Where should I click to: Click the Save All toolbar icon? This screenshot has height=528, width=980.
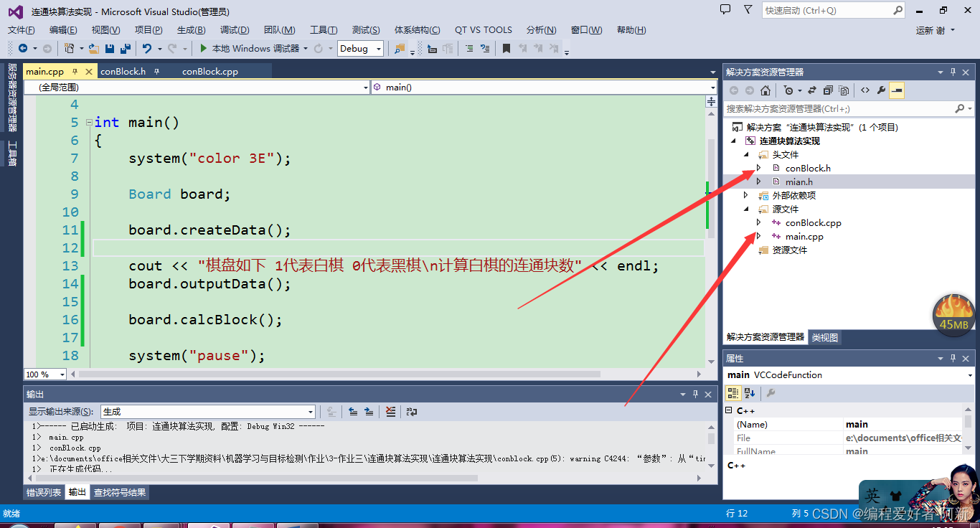pyautogui.click(x=126, y=48)
